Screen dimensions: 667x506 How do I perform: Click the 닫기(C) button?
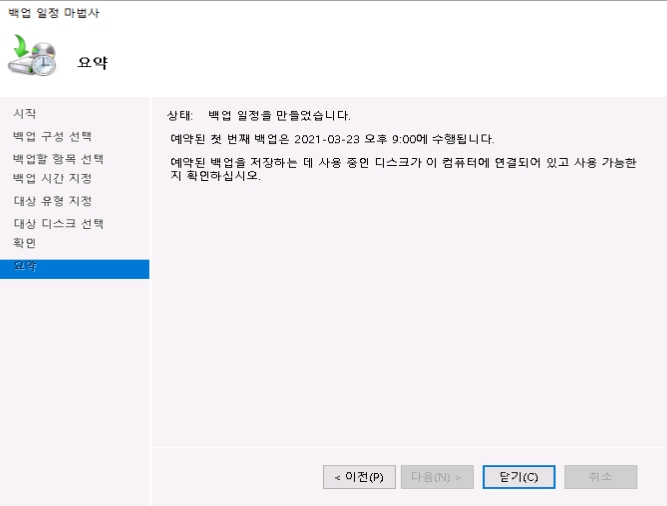(x=519, y=477)
